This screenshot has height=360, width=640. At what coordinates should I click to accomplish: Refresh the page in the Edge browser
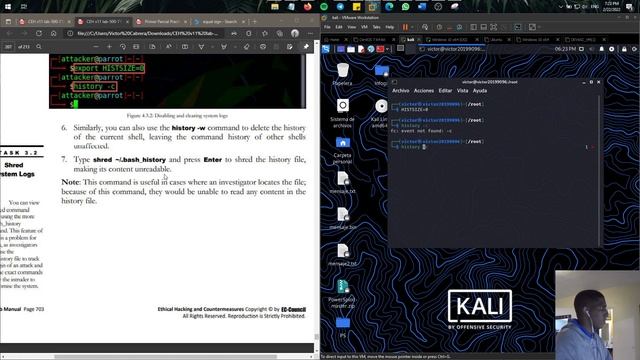[39, 33]
